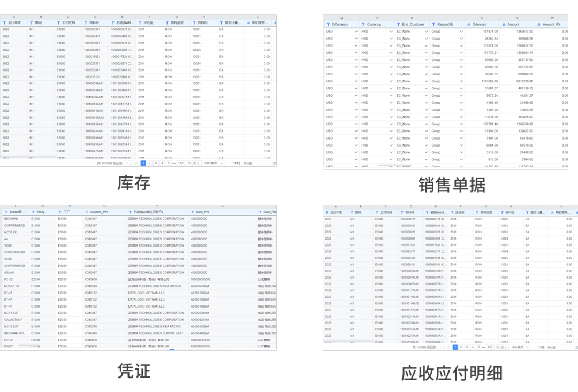Click the text-type icon of 会计年度 column in 应收应付明细 table
Screen dimensions: 578x392
[327, 213]
